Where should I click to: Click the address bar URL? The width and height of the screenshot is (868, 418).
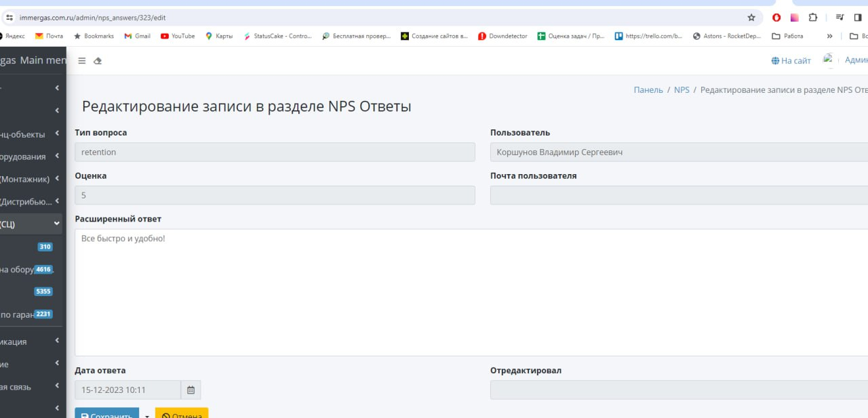pyautogui.click(x=93, y=18)
